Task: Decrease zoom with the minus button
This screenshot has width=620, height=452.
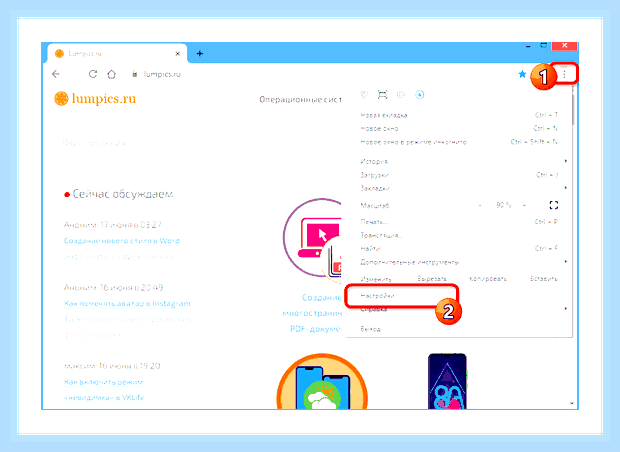Action: pyautogui.click(x=480, y=205)
